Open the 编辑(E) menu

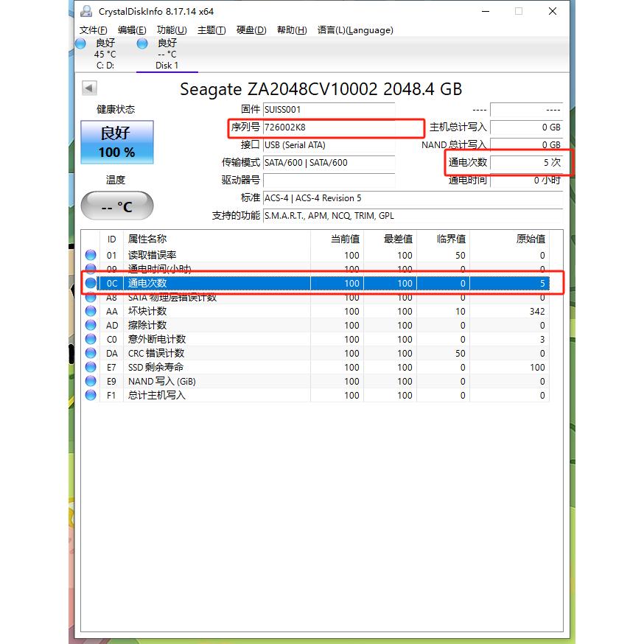tap(132, 30)
